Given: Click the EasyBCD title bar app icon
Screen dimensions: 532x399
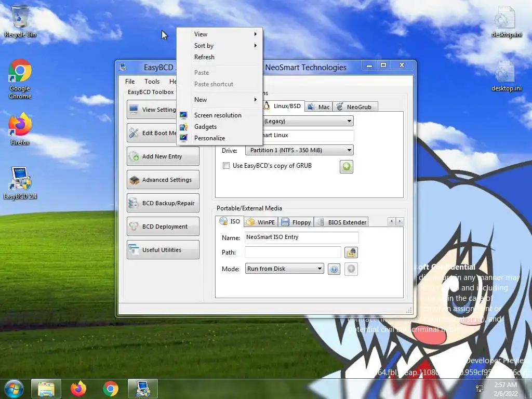Looking at the screenshot, I should pyautogui.click(x=123, y=67).
